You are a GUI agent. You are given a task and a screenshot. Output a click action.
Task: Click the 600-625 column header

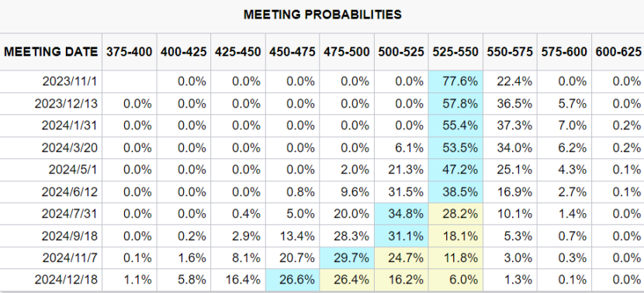click(x=618, y=52)
